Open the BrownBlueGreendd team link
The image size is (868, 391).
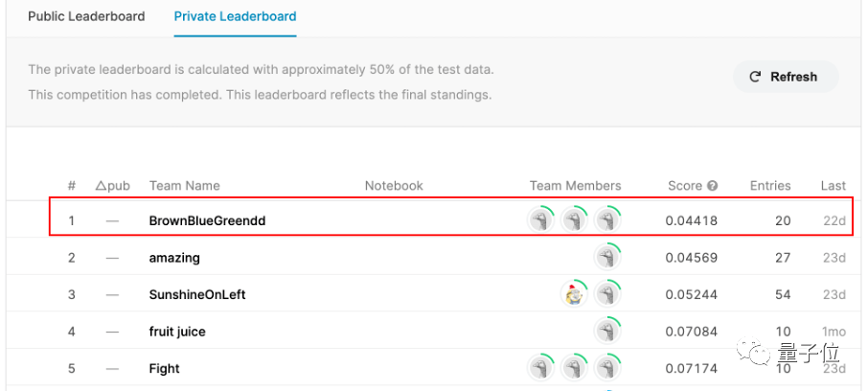(207, 220)
